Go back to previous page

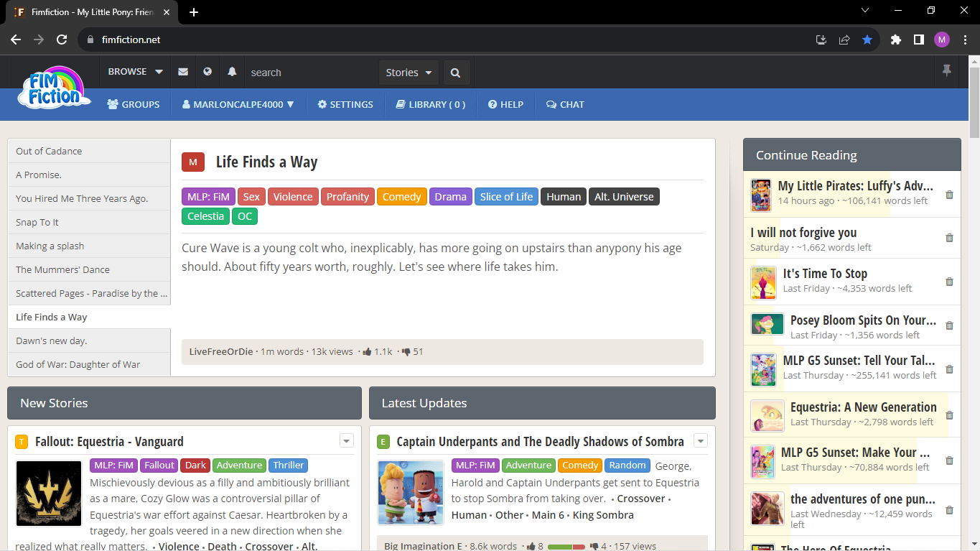pyautogui.click(x=16, y=40)
